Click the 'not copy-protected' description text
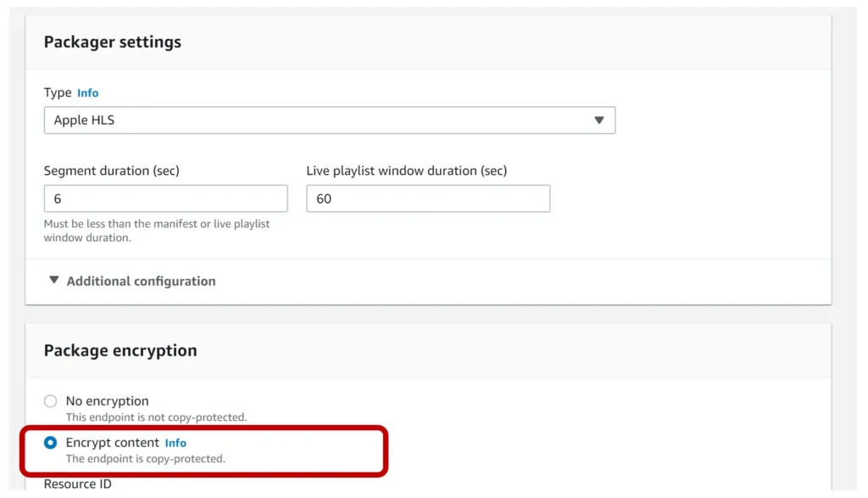Screen dimensions: 868x498 [x=156, y=417]
